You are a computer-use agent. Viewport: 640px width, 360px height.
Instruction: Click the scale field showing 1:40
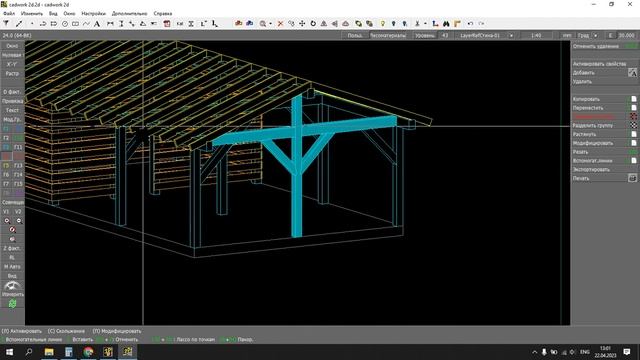pyautogui.click(x=536, y=36)
